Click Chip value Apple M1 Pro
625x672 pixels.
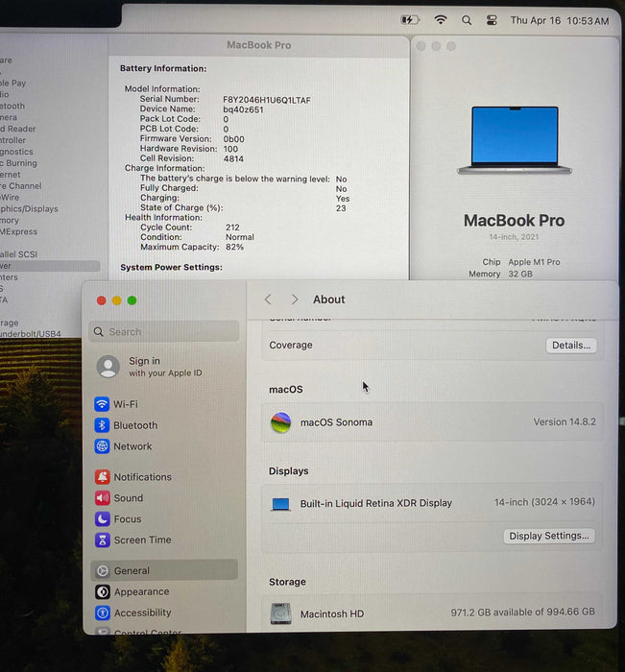[534, 262]
